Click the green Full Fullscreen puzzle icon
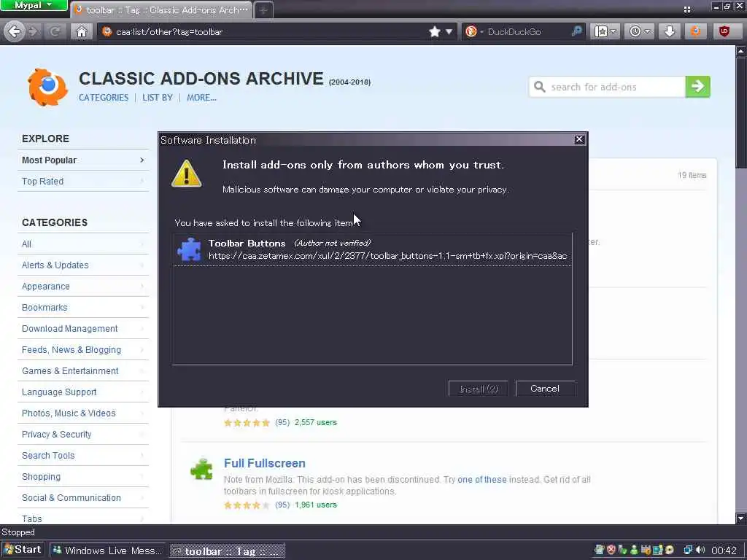 [201, 469]
